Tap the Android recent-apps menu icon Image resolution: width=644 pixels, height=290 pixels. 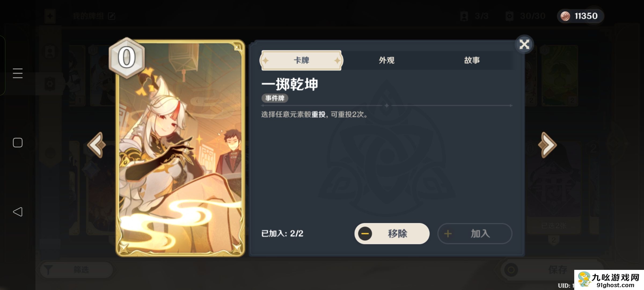pos(18,73)
